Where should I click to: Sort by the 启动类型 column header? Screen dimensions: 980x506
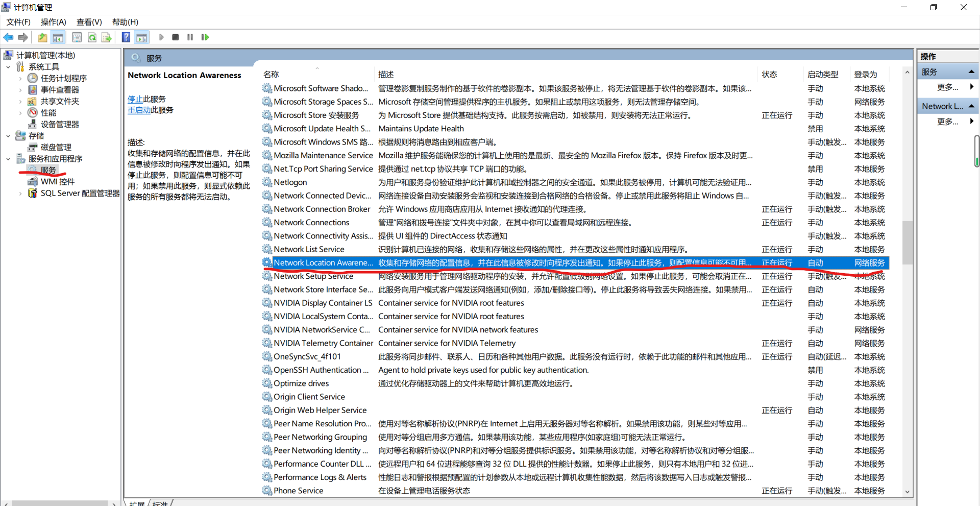click(x=823, y=75)
